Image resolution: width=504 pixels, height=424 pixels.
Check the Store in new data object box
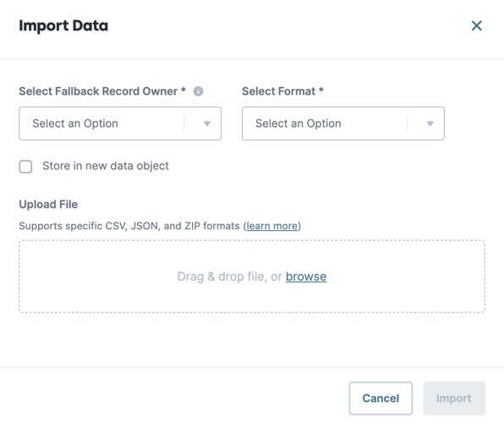pos(25,167)
